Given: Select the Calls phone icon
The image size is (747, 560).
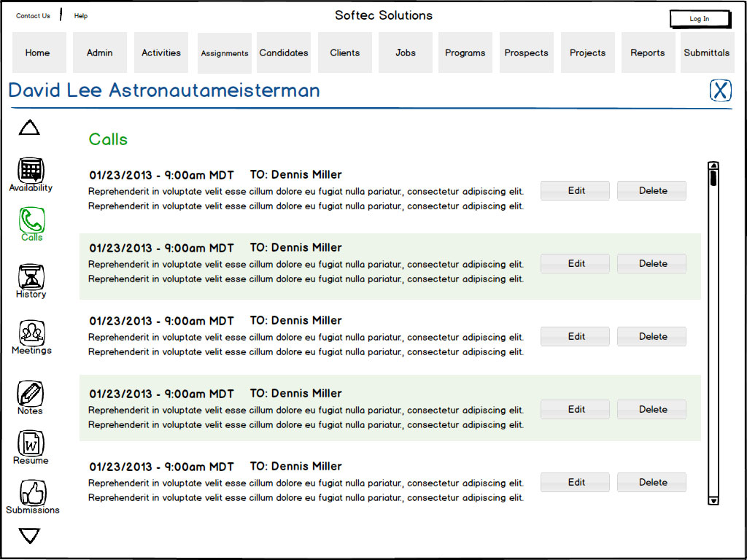Looking at the screenshot, I should [31, 220].
